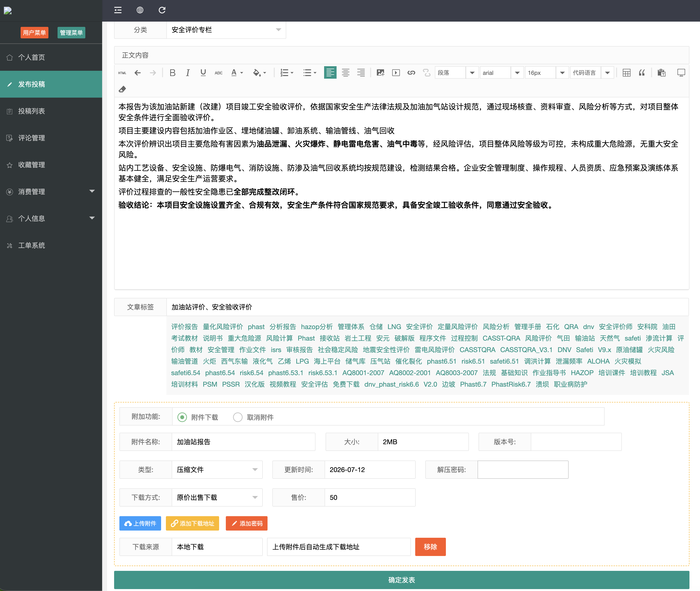Screen dimensions: 700x591
Task: Align text left
Action: [330, 73]
